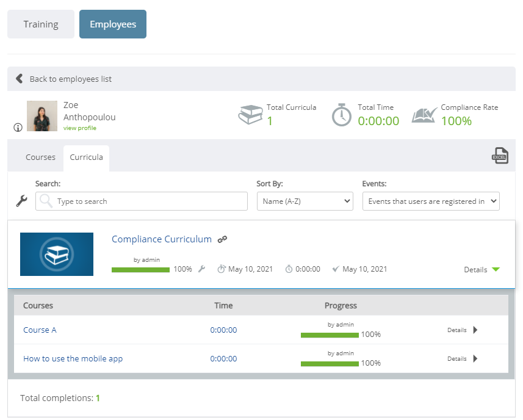Click the Courses column header in table

[38, 306]
